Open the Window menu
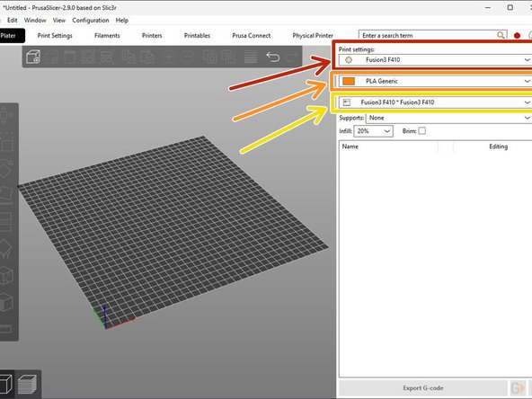The width and height of the screenshot is (532, 399). pyautogui.click(x=35, y=20)
